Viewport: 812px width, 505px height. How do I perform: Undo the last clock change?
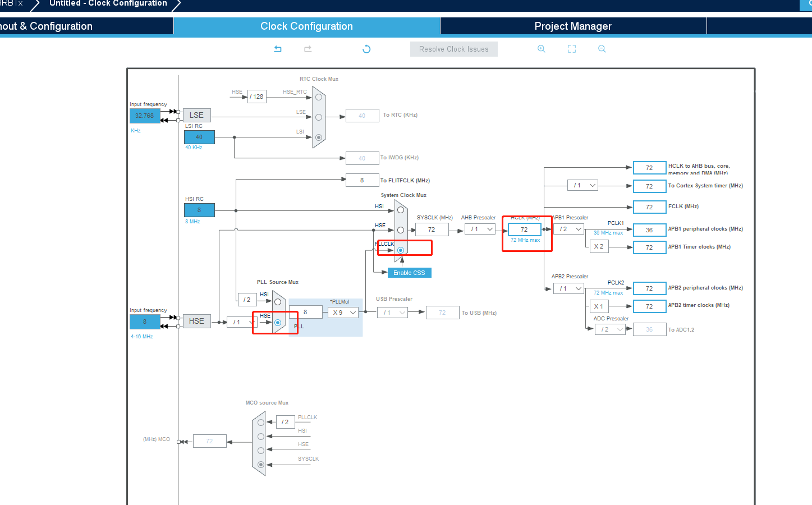point(277,49)
